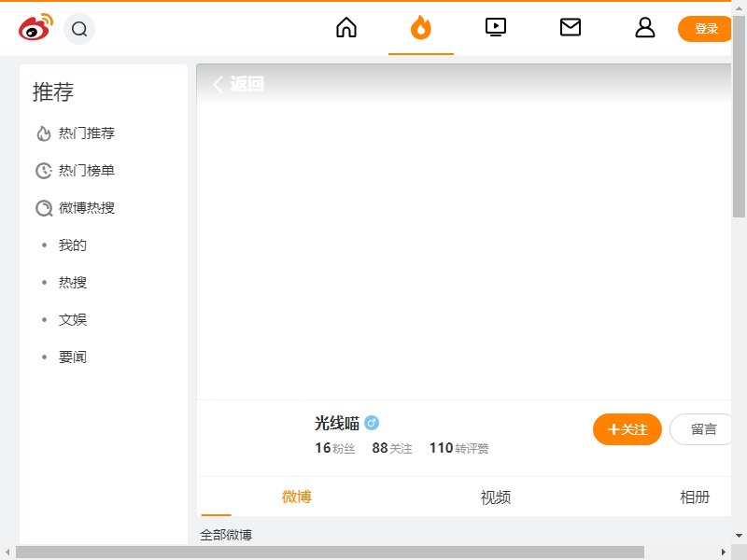Open the search magnifier icon
This screenshot has height=560, width=747.
(x=79, y=29)
